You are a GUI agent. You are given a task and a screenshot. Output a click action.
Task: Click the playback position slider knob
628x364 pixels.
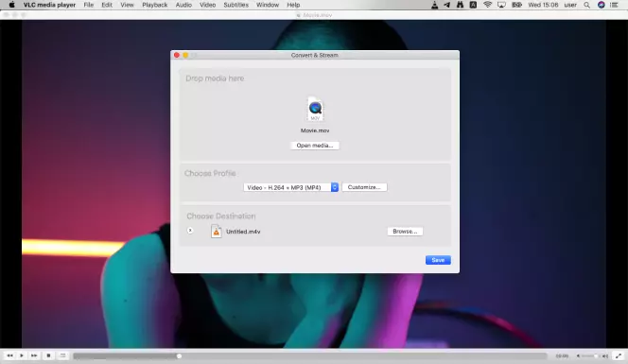[179, 356]
